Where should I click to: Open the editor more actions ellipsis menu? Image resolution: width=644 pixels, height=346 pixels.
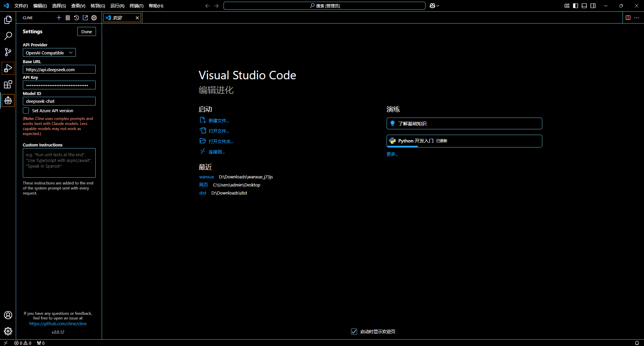tap(637, 18)
